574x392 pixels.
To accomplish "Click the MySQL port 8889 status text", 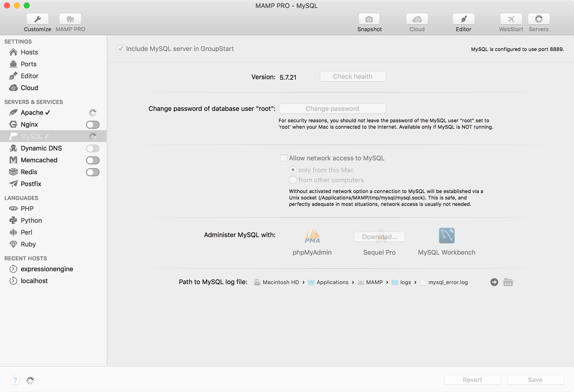I will [x=517, y=49].
